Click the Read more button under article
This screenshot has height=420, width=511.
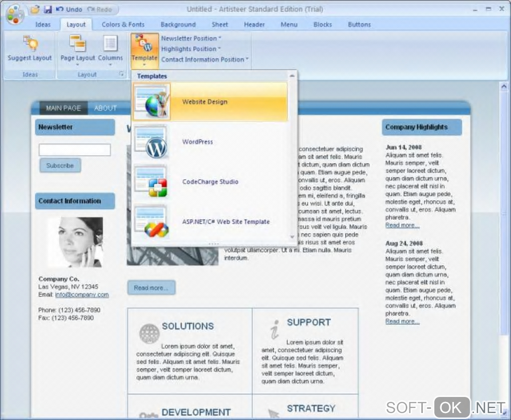pos(151,288)
